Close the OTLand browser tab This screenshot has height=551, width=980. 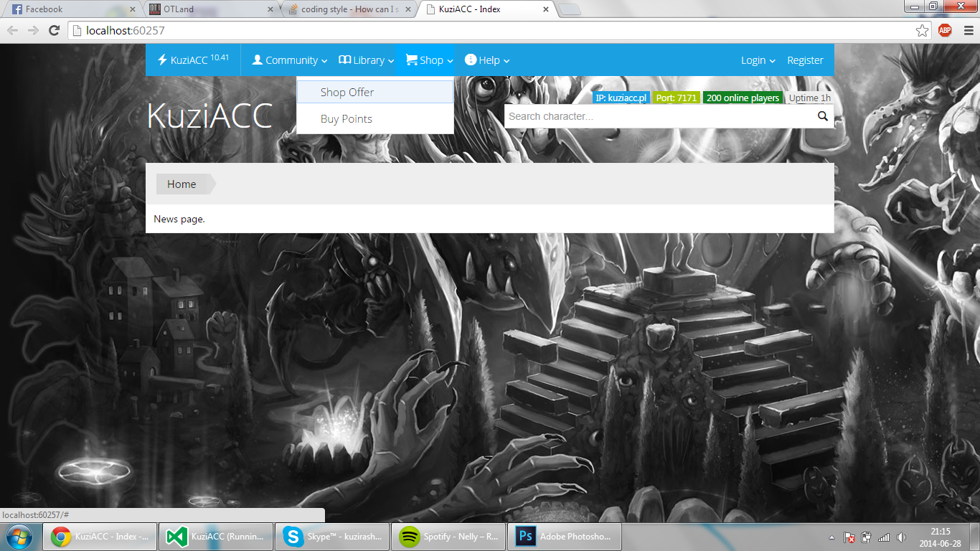tap(270, 9)
